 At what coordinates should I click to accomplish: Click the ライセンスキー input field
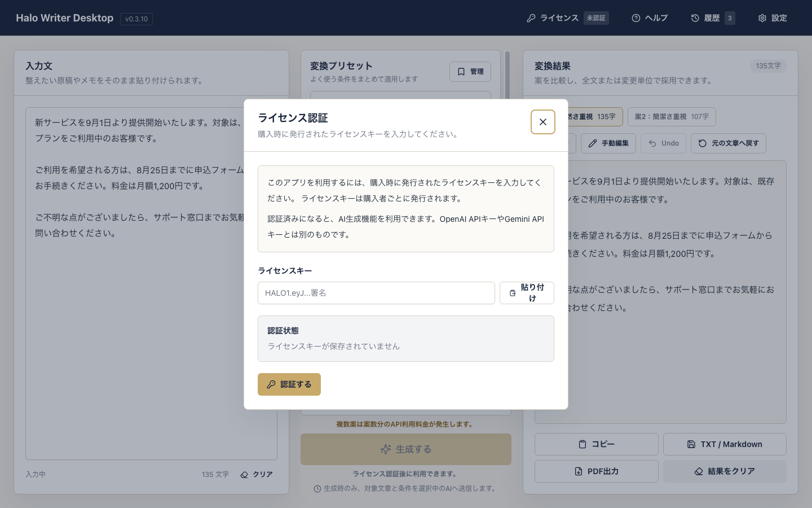tap(376, 293)
